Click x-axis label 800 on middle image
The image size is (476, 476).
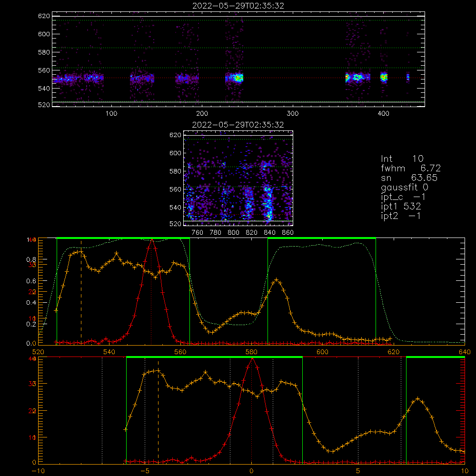pyautogui.click(x=233, y=233)
